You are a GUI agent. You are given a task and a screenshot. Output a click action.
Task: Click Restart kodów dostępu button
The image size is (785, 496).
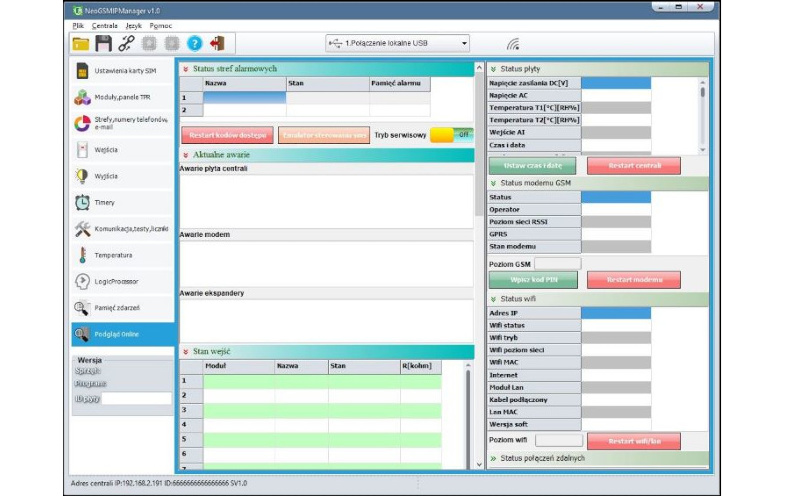point(227,135)
